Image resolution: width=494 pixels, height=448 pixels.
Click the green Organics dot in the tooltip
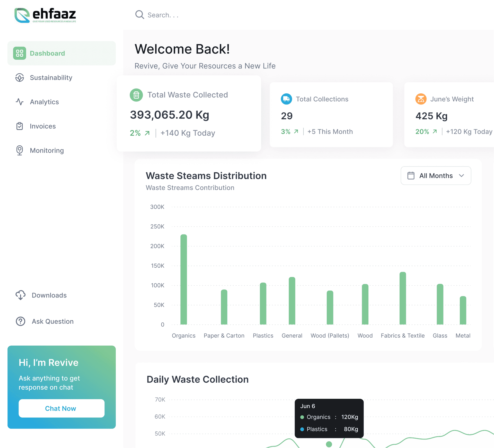tap(302, 417)
